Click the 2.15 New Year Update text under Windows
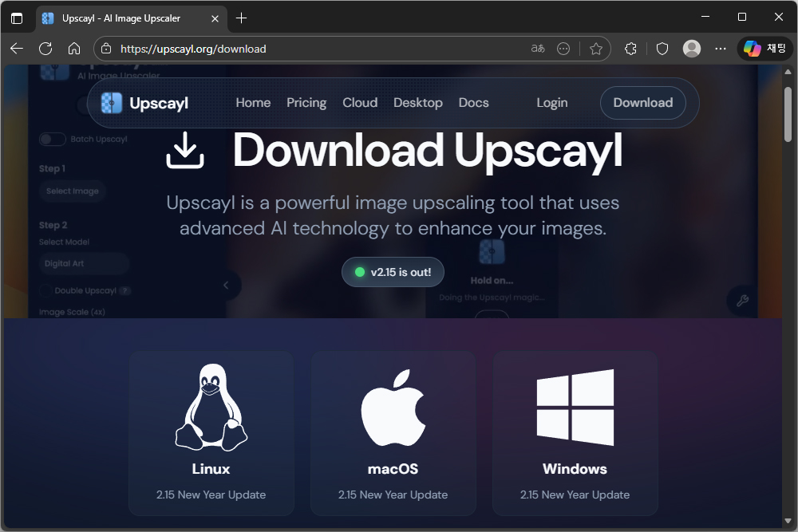Image resolution: width=798 pixels, height=532 pixels. coord(575,495)
